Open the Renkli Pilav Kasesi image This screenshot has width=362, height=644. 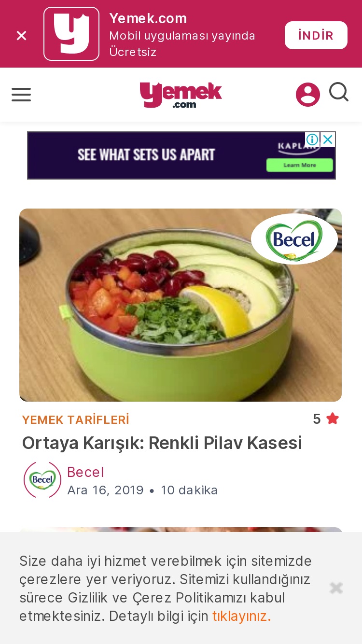[x=181, y=305]
